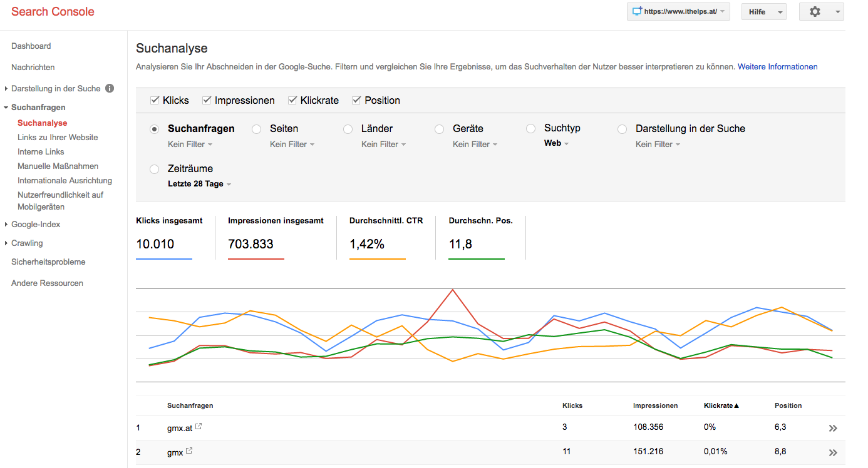This screenshot has width=868, height=468.
Task: Click the Suchanfragen column header
Action: pos(190,405)
